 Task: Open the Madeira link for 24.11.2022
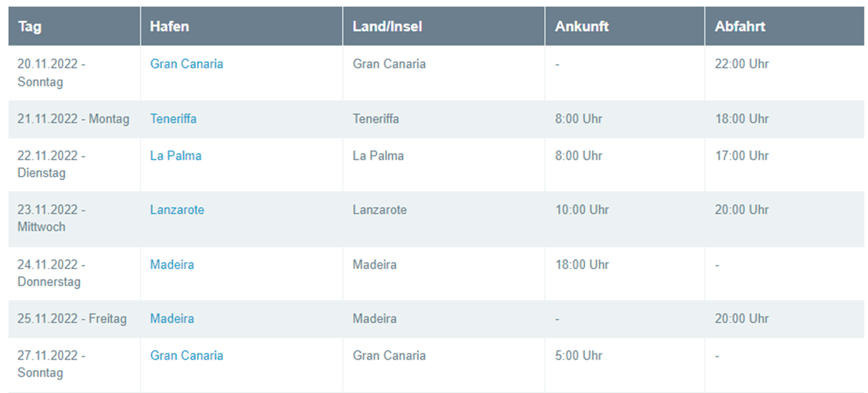[x=172, y=264]
